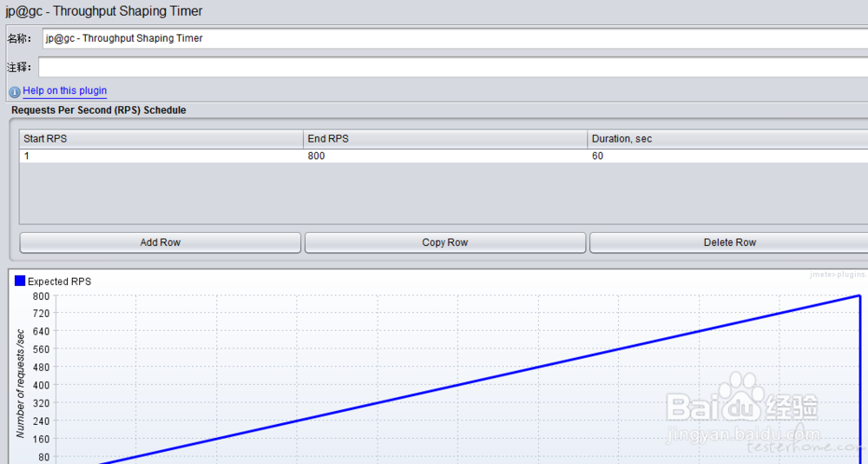
Task: Click the 400 value on the chart axis
Action: click(41, 385)
